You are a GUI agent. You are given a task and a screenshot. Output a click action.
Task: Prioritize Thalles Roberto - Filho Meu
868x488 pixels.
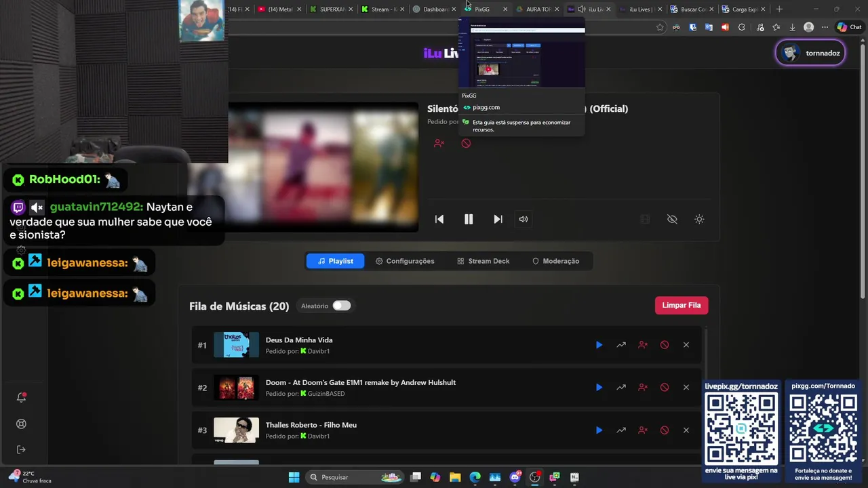point(620,430)
